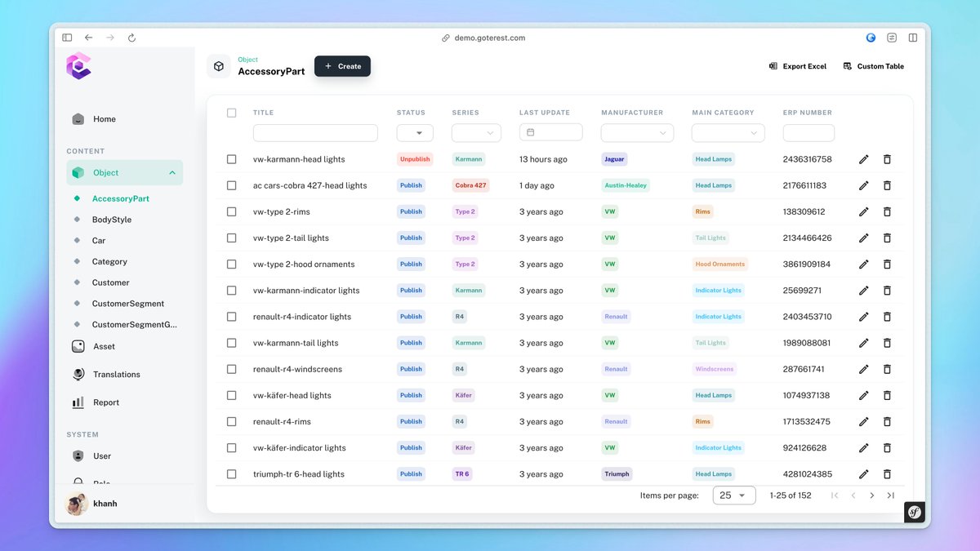
Task: Open the User section under SYSTEM
Action: tap(101, 455)
